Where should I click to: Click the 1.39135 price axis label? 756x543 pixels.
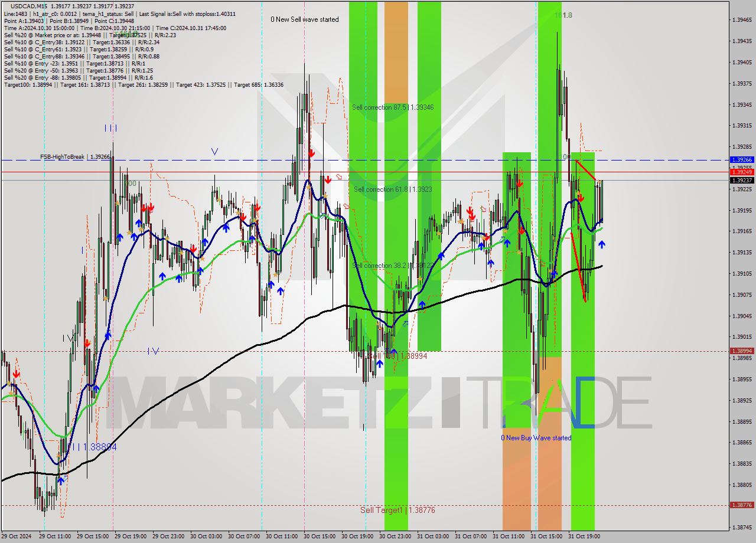[742, 253]
